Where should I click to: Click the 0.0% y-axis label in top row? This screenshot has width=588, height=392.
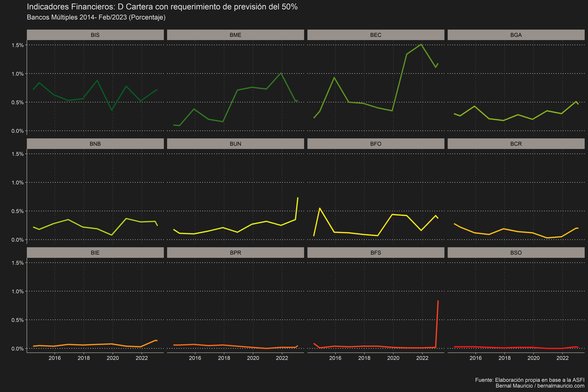pyautogui.click(x=18, y=131)
